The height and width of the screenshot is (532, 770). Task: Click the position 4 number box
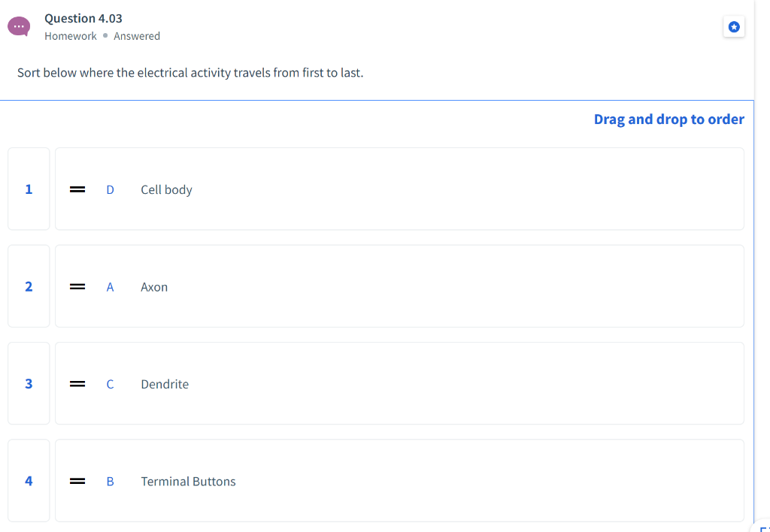tap(29, 481)
